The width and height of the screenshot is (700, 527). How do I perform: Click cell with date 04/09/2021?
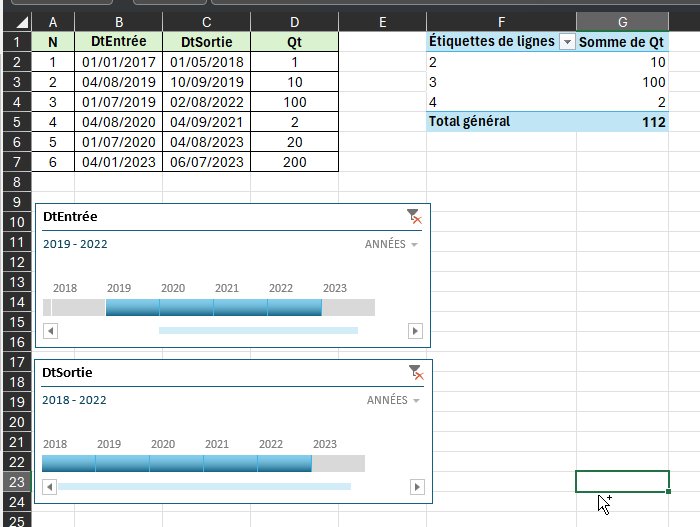click(x=207, y=122)
